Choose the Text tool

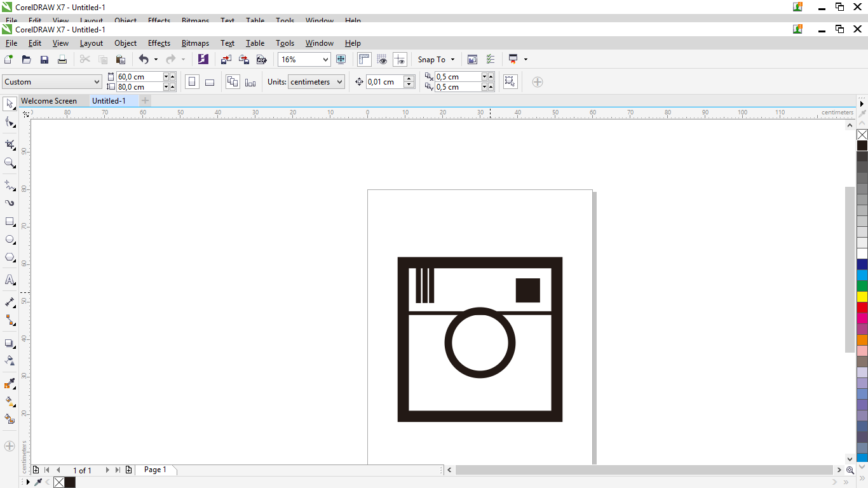tap(9, 280)
